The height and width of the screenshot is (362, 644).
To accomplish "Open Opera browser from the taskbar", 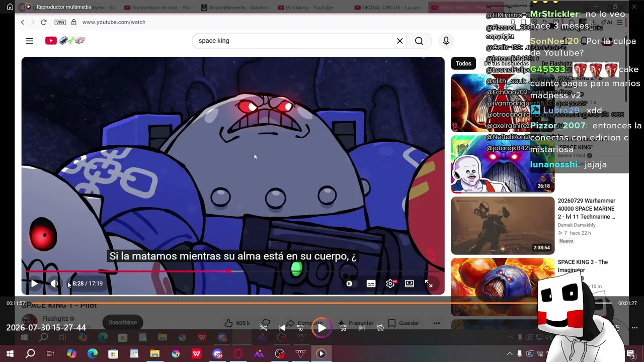I will (x=238, y=354).
